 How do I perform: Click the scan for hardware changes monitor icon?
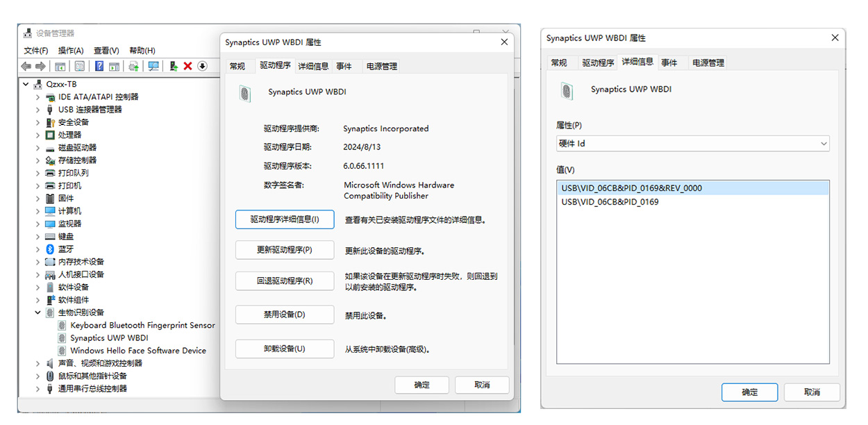153,66
